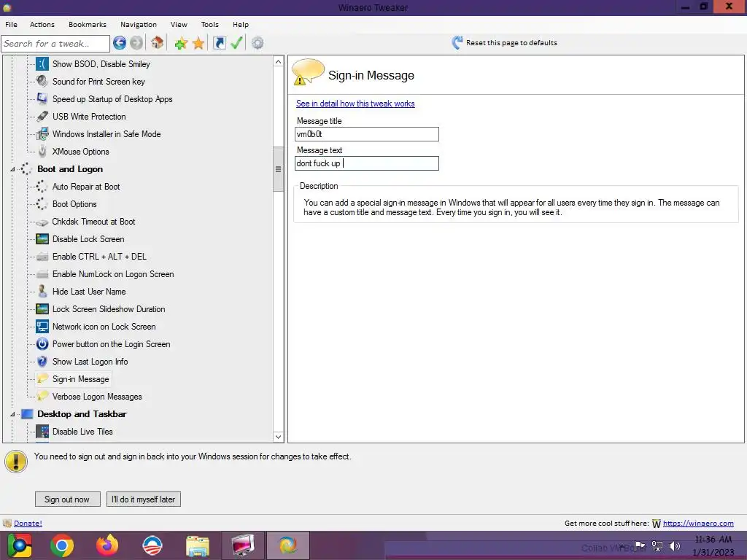Open the Navigation menu
This screenshot has width=747, height=560.
139,24
